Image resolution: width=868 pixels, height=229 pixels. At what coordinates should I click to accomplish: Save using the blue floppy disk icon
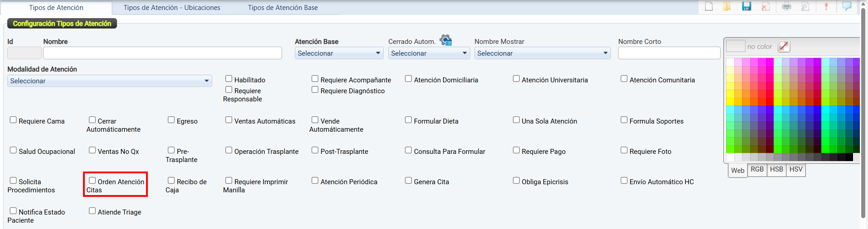tap(746, 6)
